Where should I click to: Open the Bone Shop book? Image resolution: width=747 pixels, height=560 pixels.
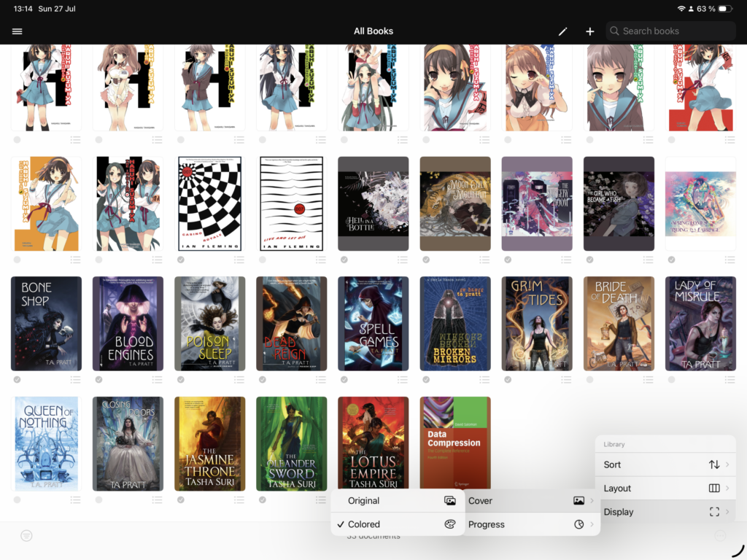[x=46, y=323]
